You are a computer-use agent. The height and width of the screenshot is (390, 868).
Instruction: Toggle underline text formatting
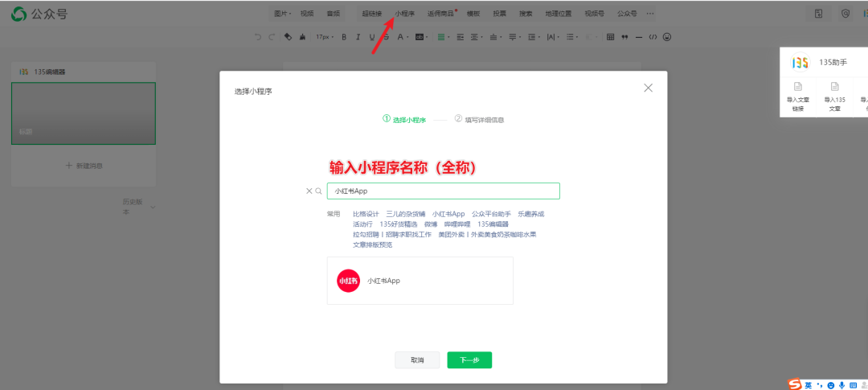(x=372, y=37)
